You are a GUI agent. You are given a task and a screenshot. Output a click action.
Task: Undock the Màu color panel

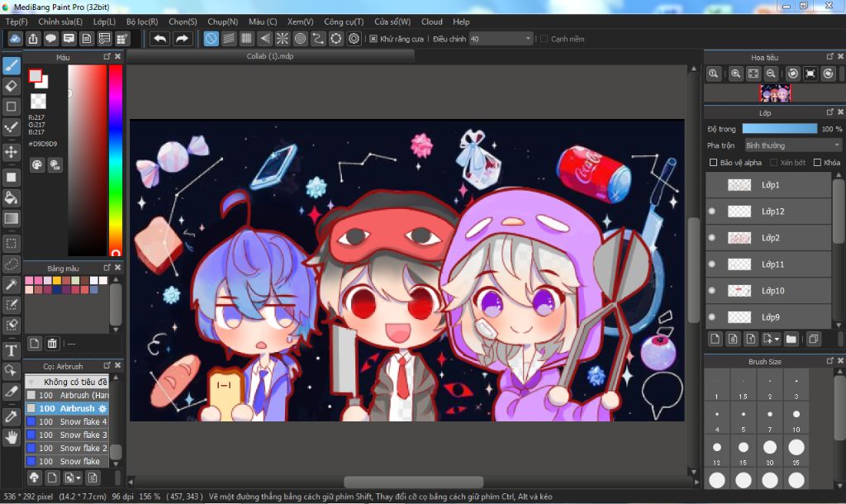click(x=107, y=57)
